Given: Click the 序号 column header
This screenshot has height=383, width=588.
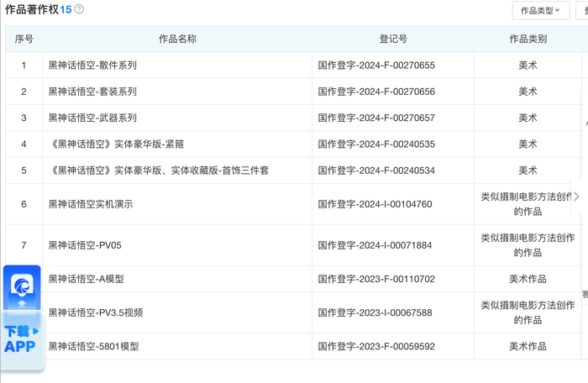Looking at the screenshot, I should 24,39.
